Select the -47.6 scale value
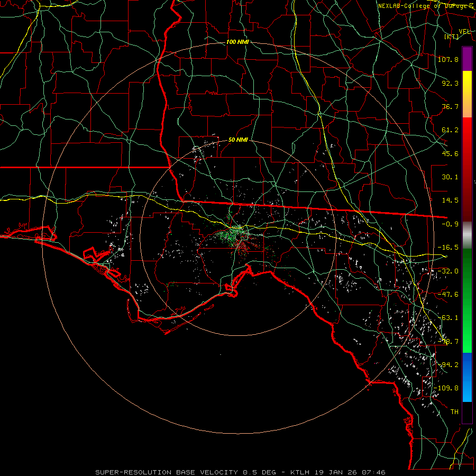Image resolution: width=476 pixels, height=476 pixels. (x=448, y=294)
